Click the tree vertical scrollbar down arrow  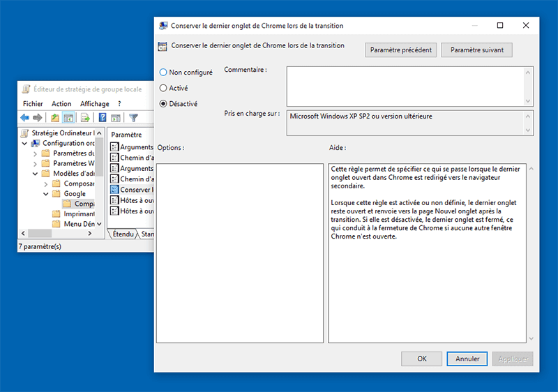pos(99,224)
